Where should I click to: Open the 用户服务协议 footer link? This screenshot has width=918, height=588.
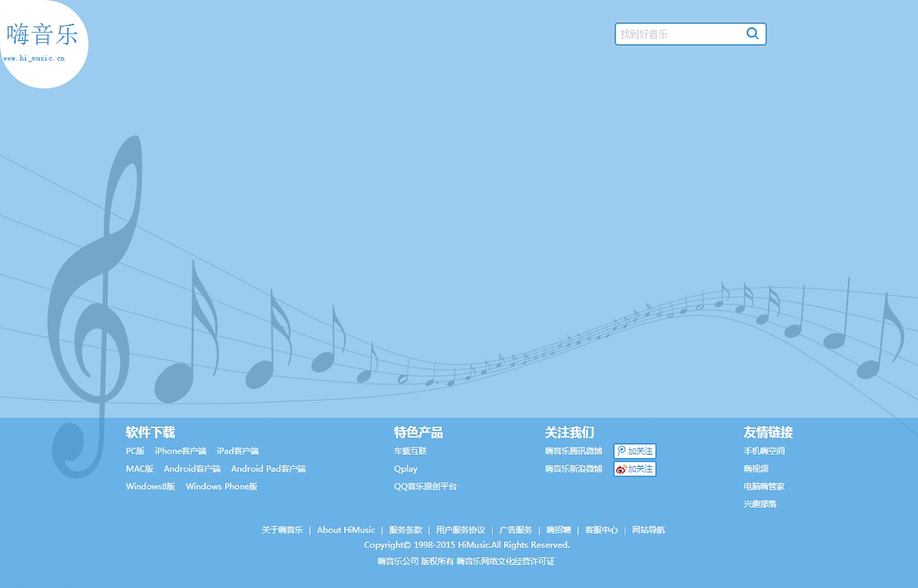coord(460,530)
